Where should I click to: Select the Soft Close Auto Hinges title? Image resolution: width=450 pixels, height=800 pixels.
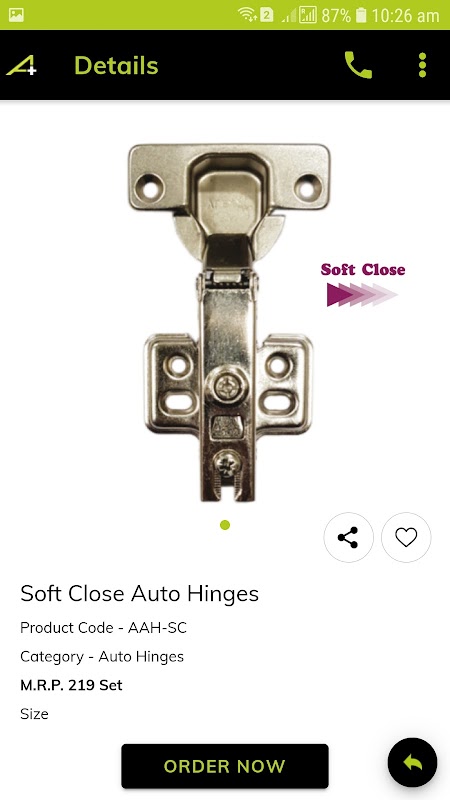coord(139,594)
